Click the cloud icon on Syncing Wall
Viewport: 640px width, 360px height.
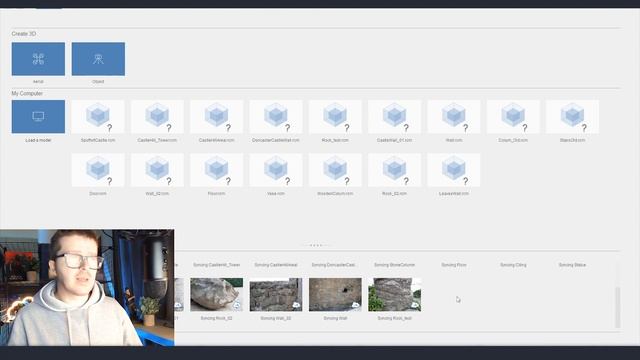[356, 305]
